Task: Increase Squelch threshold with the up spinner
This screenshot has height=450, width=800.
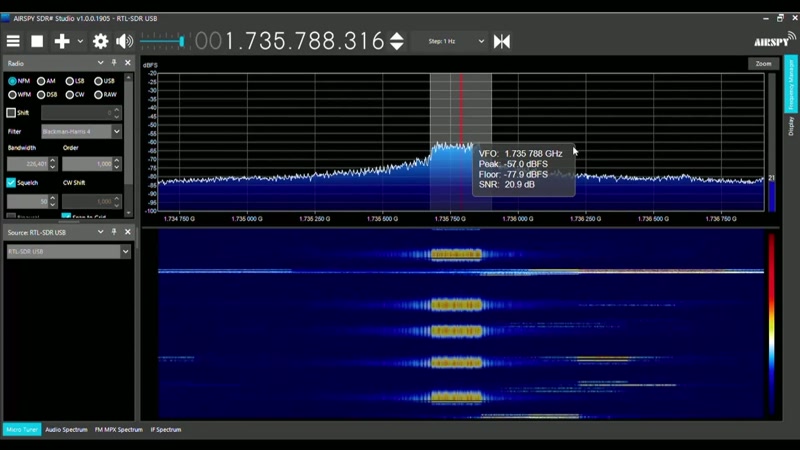Action: pyautogui.click(x=53, y=198)
